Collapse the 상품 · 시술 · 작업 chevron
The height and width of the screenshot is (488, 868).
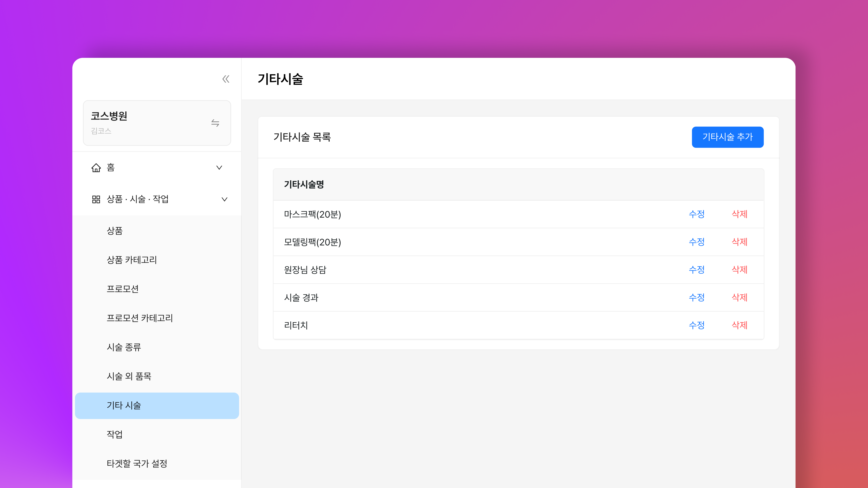224,199
